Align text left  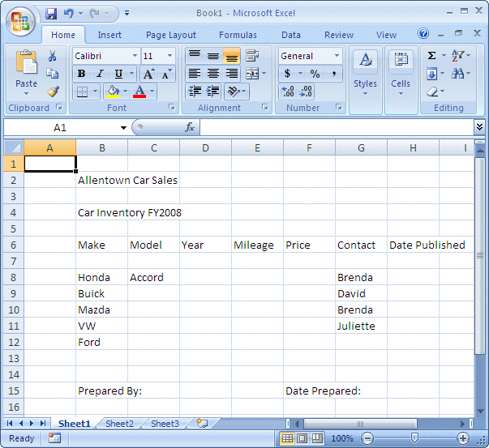[195, 74]
